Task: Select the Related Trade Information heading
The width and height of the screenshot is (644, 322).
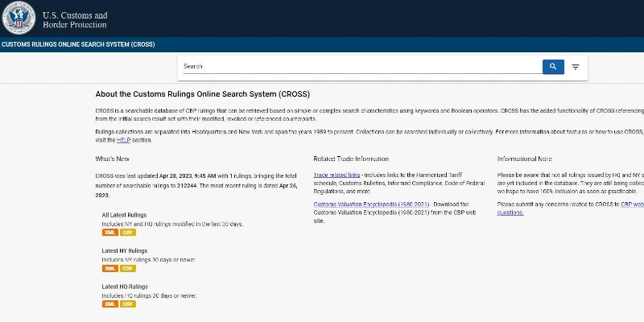Action: 351,159
